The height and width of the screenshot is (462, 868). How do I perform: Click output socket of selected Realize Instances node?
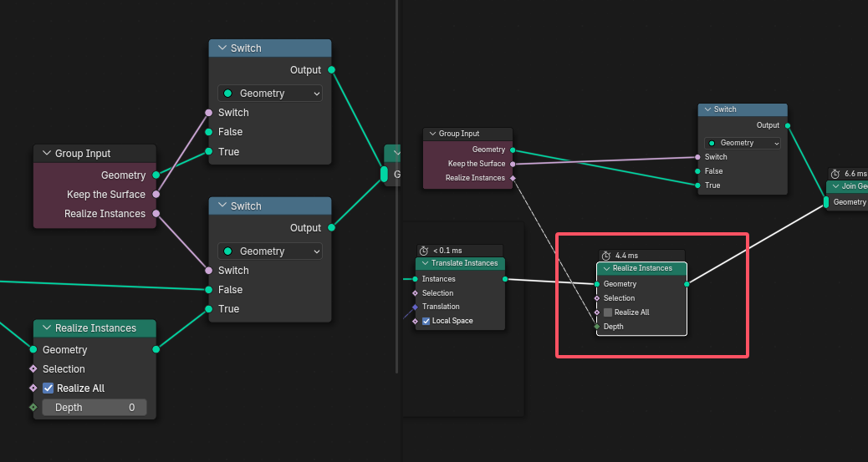coord(687,284)
